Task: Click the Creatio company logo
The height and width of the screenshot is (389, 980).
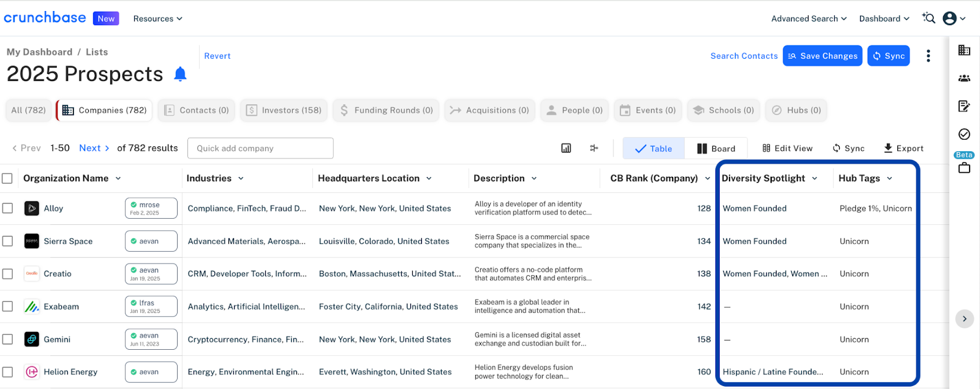Action: coord(32,274)
